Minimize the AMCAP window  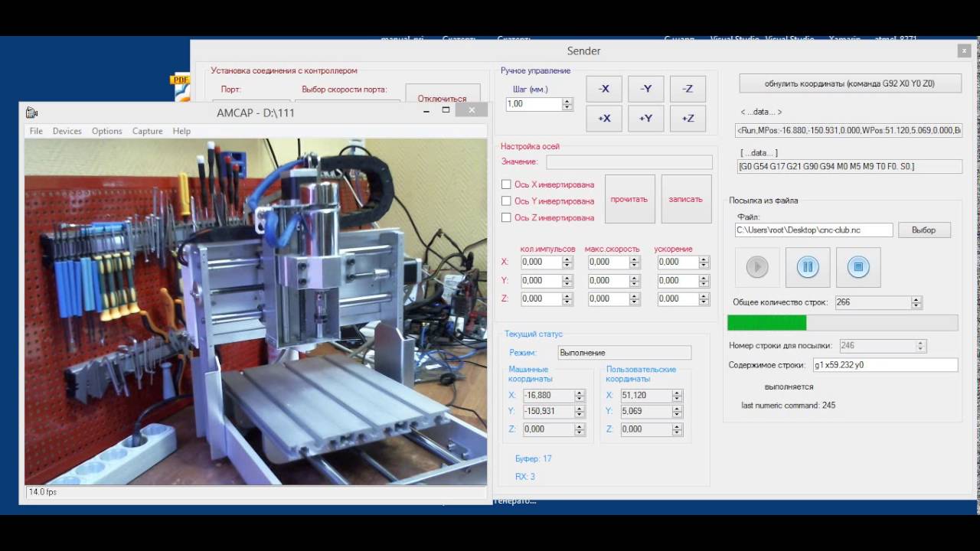(x=426, y=110)
